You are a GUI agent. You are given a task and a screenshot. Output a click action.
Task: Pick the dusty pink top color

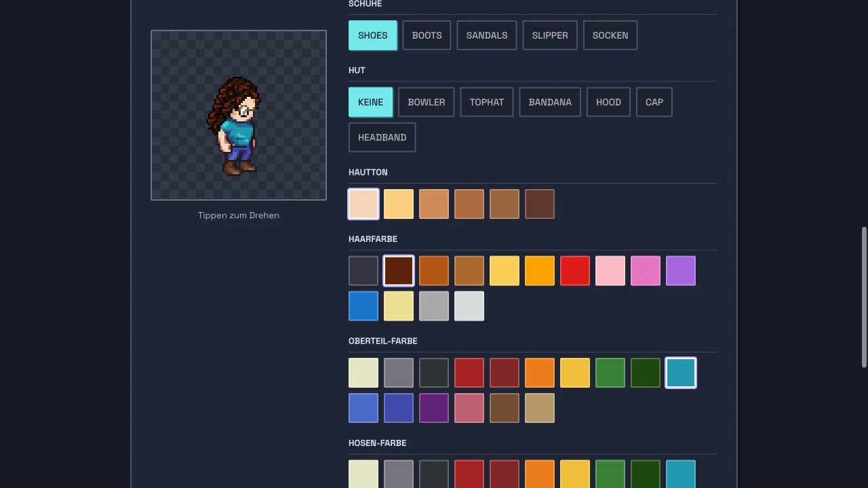pos(469,408)
